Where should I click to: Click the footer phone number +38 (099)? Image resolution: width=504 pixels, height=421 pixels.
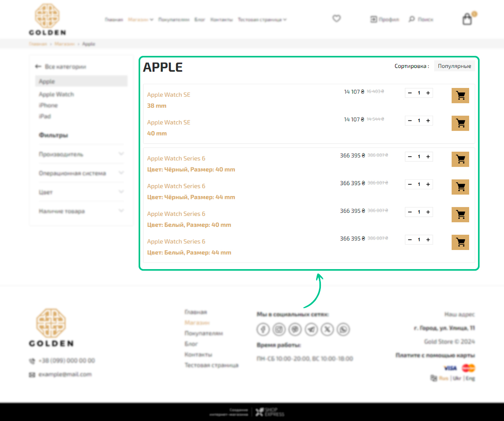coord(67,360)
